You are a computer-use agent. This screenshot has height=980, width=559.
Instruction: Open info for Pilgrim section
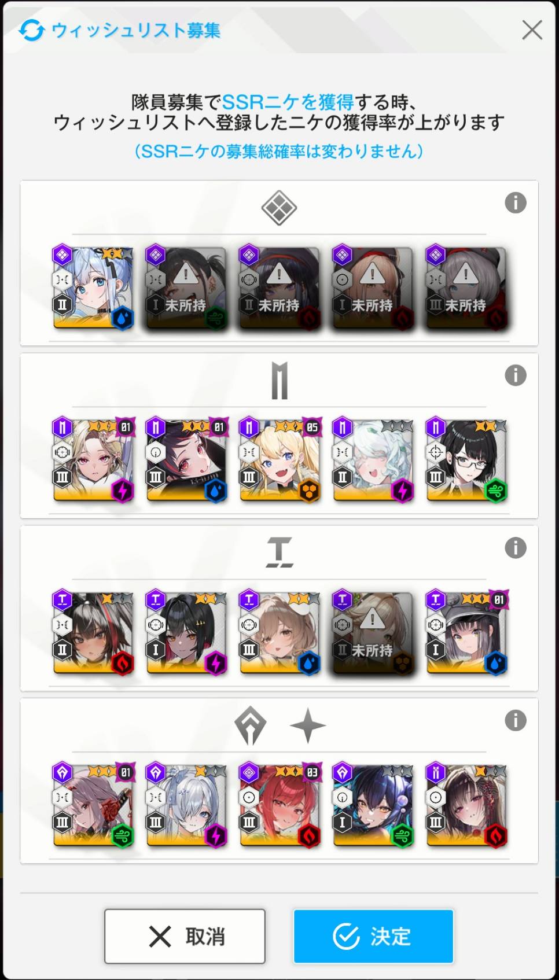click(x=515, y=720)
